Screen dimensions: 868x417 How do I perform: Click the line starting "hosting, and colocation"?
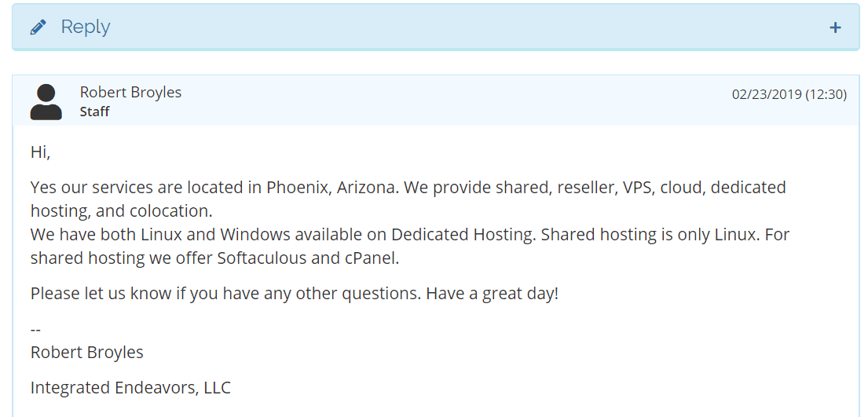122,211
